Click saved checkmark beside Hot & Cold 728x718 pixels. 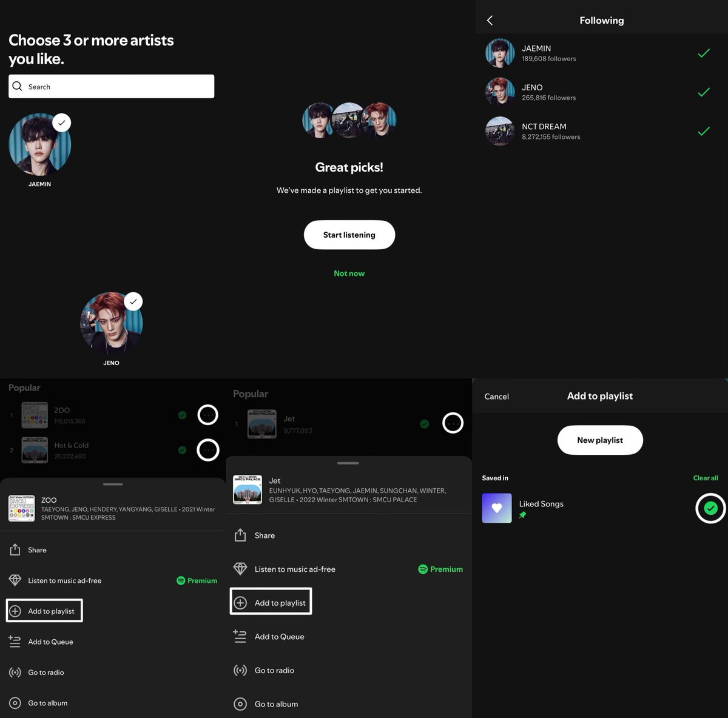tap(182, 450)
